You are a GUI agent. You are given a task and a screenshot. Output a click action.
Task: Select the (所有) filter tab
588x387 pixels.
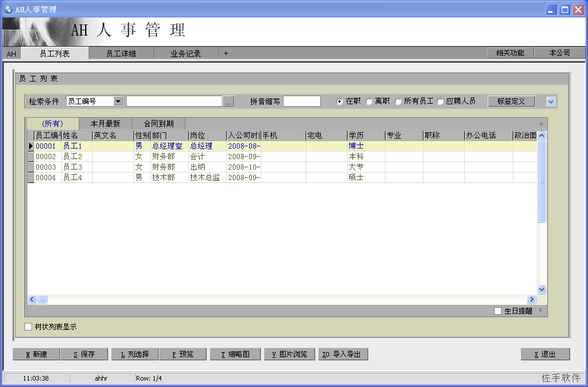pyautogui.click(x=52, y=123)
